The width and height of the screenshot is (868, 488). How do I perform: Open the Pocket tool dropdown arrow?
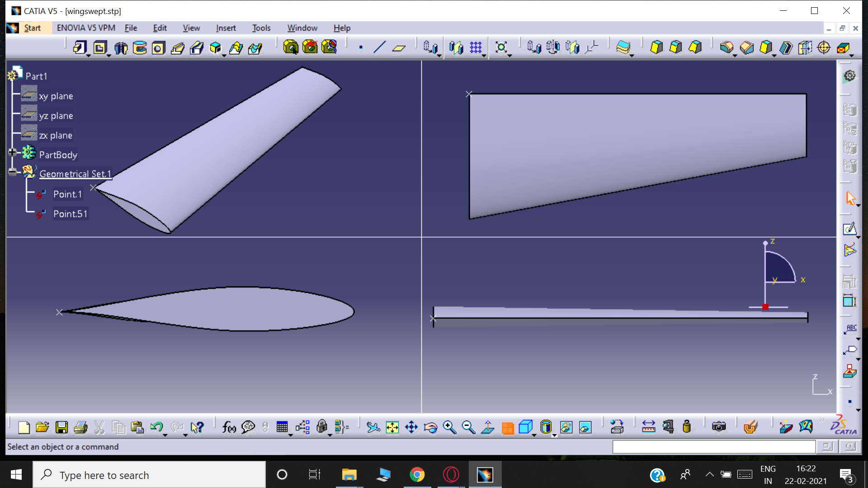(x=109, y=55)
